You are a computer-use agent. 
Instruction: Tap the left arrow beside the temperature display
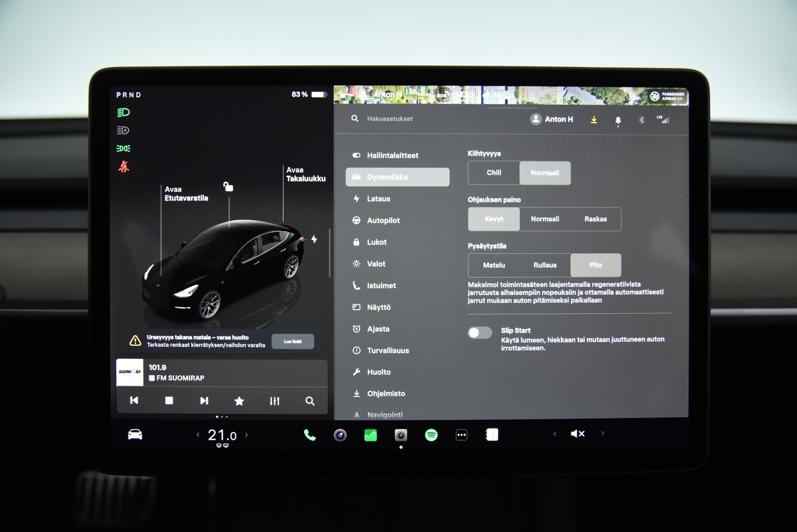[197, 434]
